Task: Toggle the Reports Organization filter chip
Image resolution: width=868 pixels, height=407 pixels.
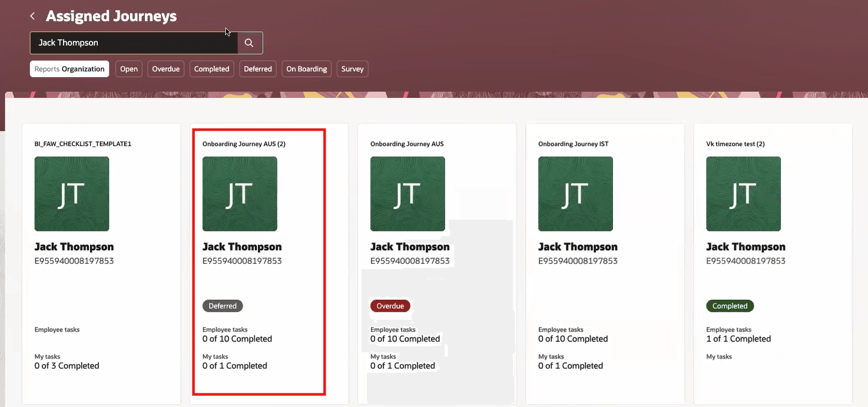Action: point(69,69)
